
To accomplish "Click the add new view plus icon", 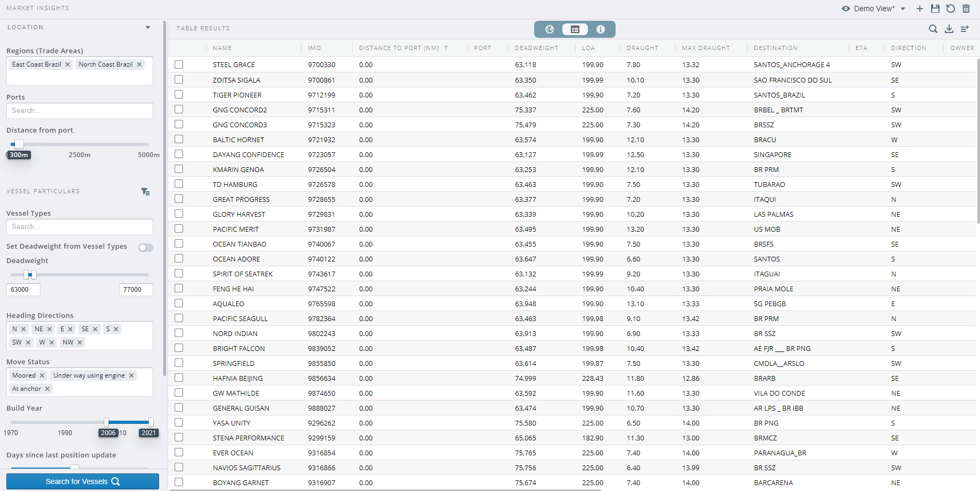I will pyautogui.click(x=919, y=9).
